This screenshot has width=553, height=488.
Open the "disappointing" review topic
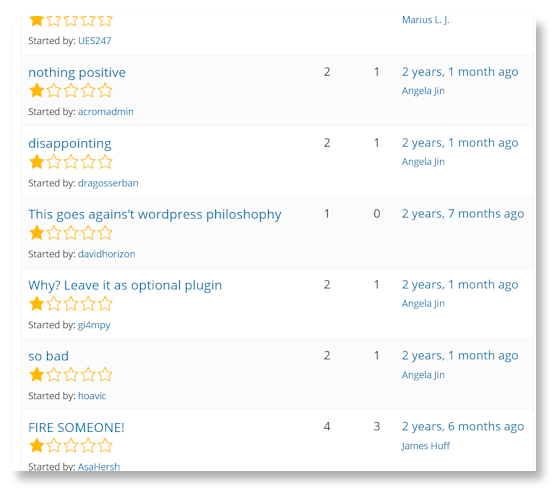coord(70,144)
